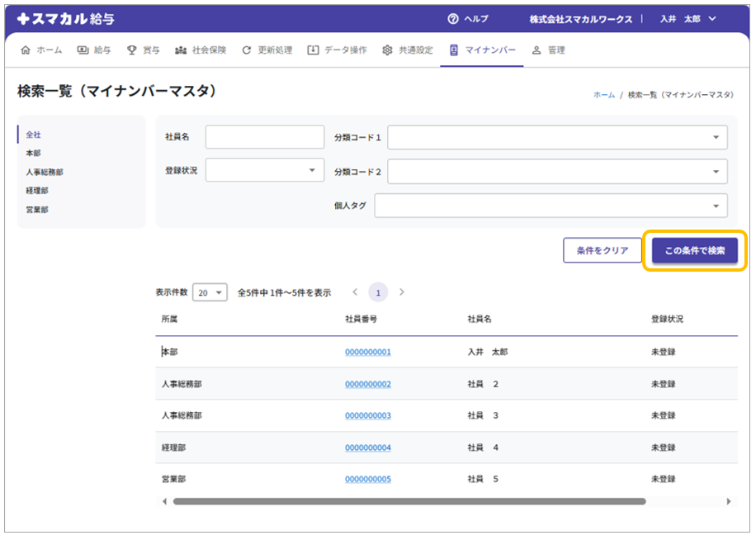This screenshot has width=756, height=540.
Task: Focus the 社員名 text field
Action: (264, 137)
